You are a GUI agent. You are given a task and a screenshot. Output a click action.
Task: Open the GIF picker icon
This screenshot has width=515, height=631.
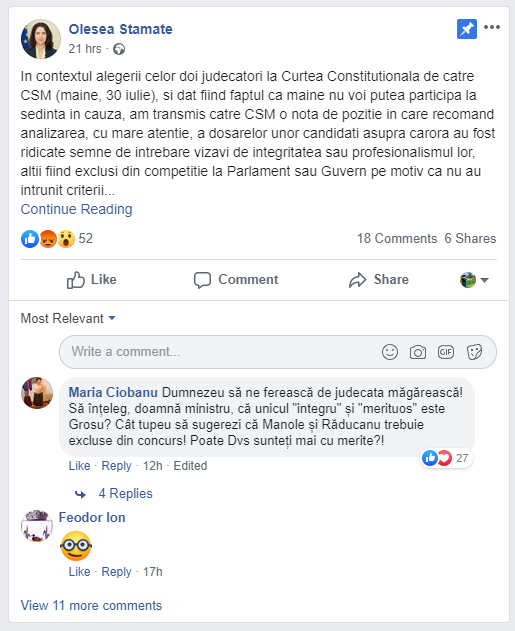446,352
